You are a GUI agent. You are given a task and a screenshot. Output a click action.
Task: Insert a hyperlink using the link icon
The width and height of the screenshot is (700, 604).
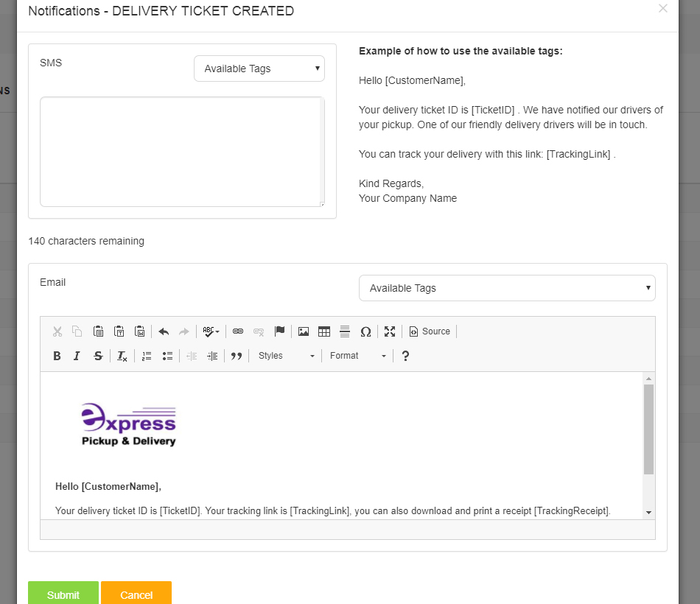click(237, 331)
